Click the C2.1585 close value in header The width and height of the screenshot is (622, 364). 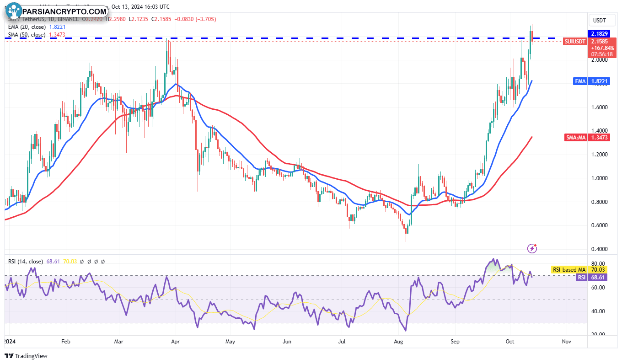161,19
